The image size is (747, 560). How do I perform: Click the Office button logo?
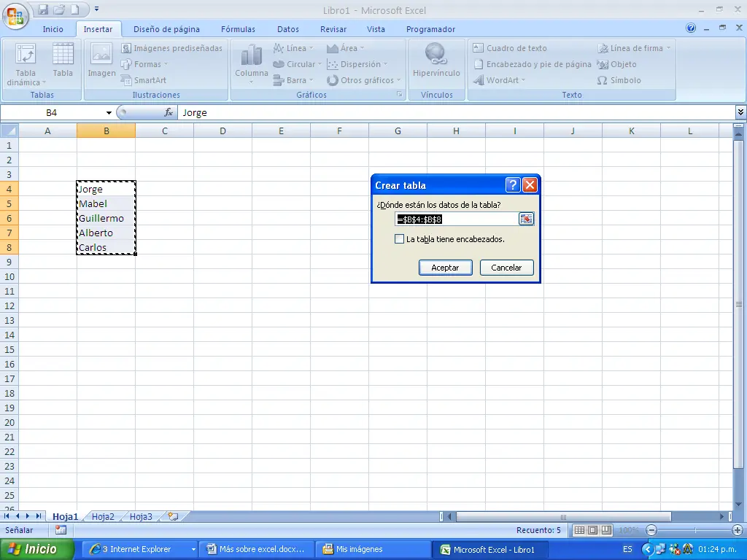(15, 16)
